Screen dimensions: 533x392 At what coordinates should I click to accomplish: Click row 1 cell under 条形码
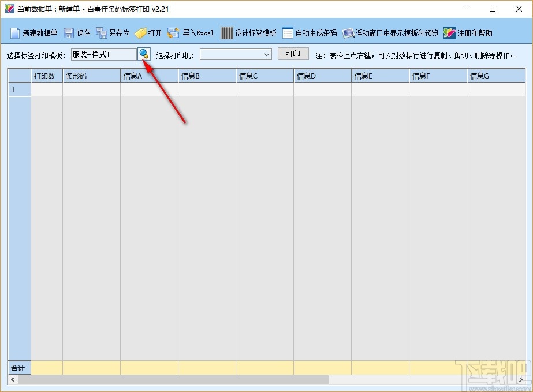point(91,89)
